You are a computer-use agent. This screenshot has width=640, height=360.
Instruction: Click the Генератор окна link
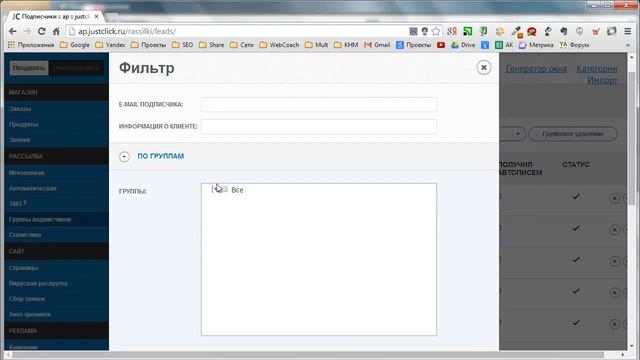536,69
